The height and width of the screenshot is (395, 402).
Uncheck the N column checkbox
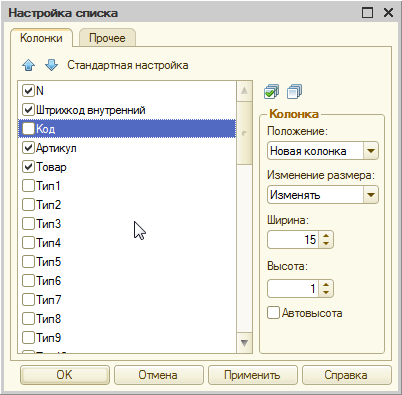click(x=28, y=91)
